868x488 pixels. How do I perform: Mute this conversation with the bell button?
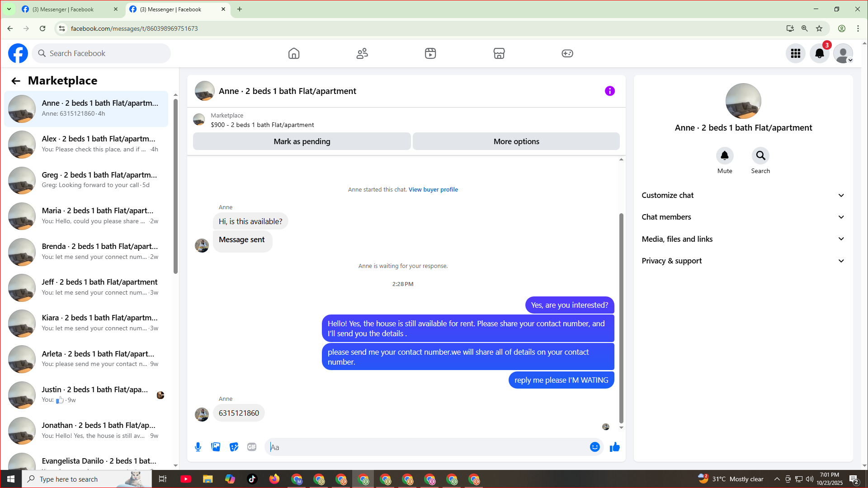pos(725,156)
